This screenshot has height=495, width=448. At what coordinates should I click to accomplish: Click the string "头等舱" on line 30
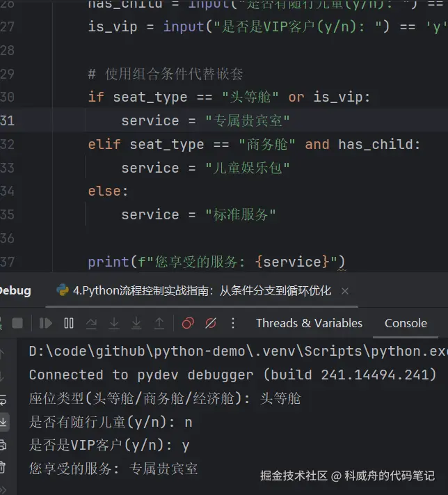pos(250,97)
